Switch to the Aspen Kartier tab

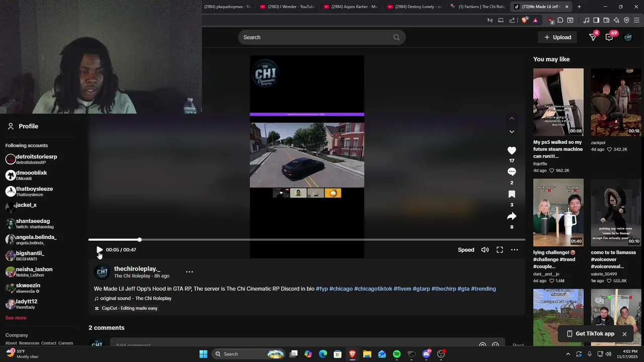351,7
